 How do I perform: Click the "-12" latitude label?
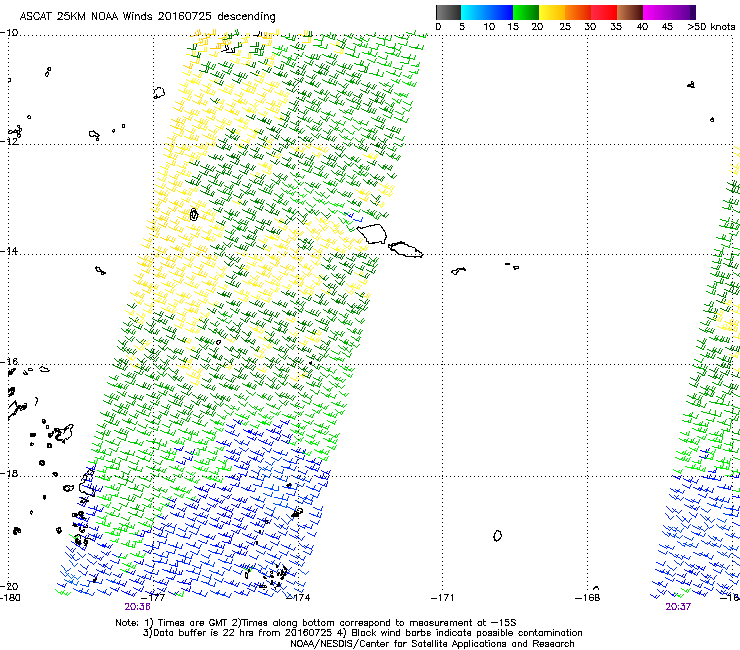point(9,141)
